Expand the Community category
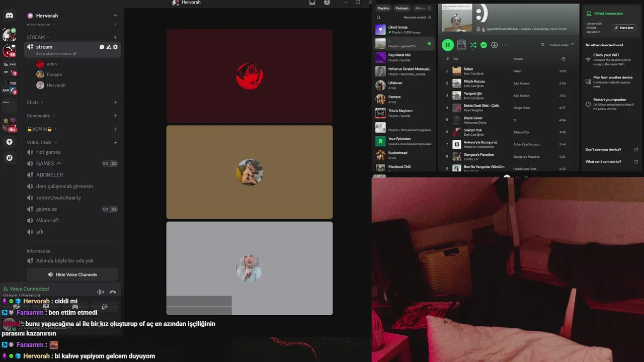 pos(41,116)
